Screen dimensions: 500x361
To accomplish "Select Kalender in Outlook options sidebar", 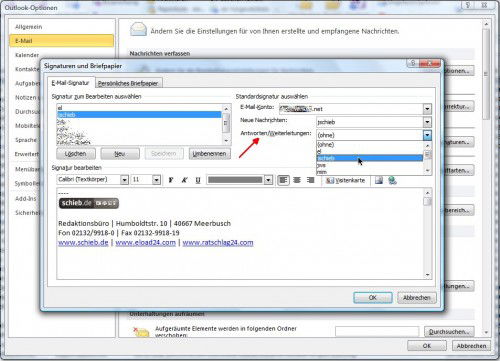I will pos(27,55).
